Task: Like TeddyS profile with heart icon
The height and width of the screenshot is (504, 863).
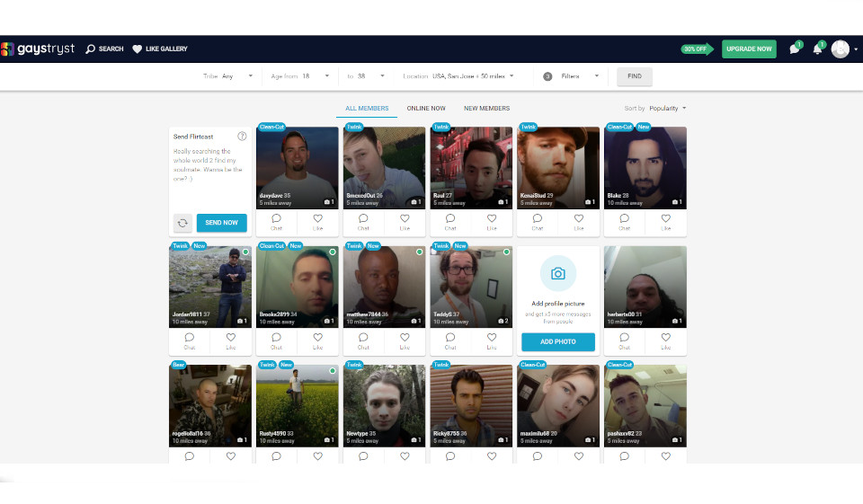Action: 492,337
